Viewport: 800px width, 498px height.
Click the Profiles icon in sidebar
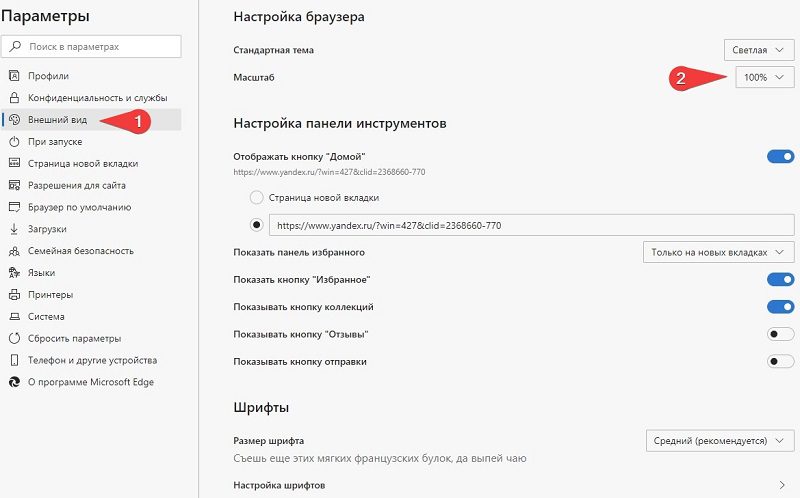click(14, 76)
